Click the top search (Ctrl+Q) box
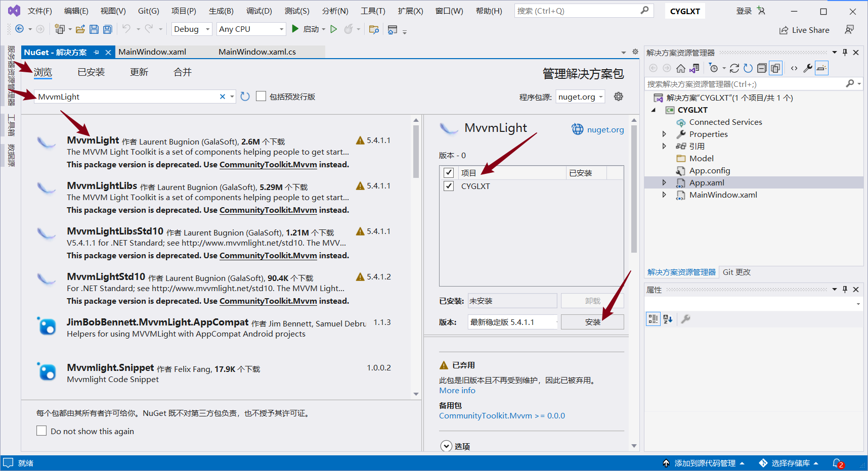Screen dimensions: 868x471 click(x=584, y=11)
